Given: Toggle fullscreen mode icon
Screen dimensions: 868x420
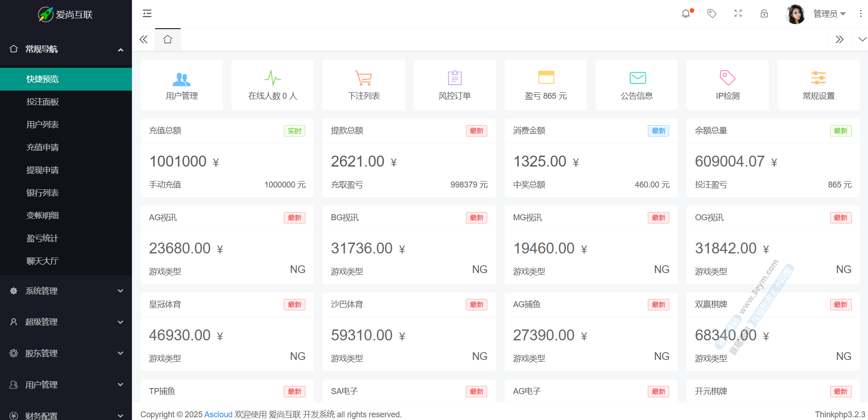Looking at the screenshot, I should (x=738, y=14).
